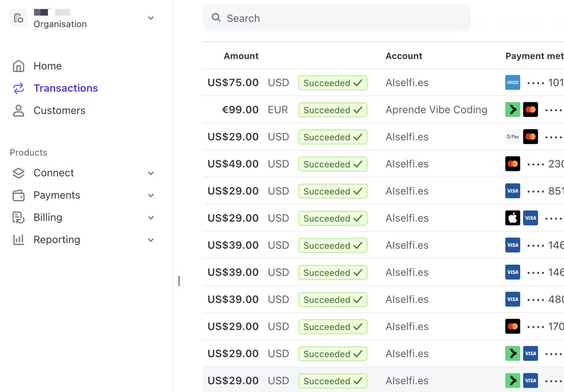Viewport: 564px width, 392px height.
Task: Select the Google Pay icon in the payment column
Action: click(512, 137)
